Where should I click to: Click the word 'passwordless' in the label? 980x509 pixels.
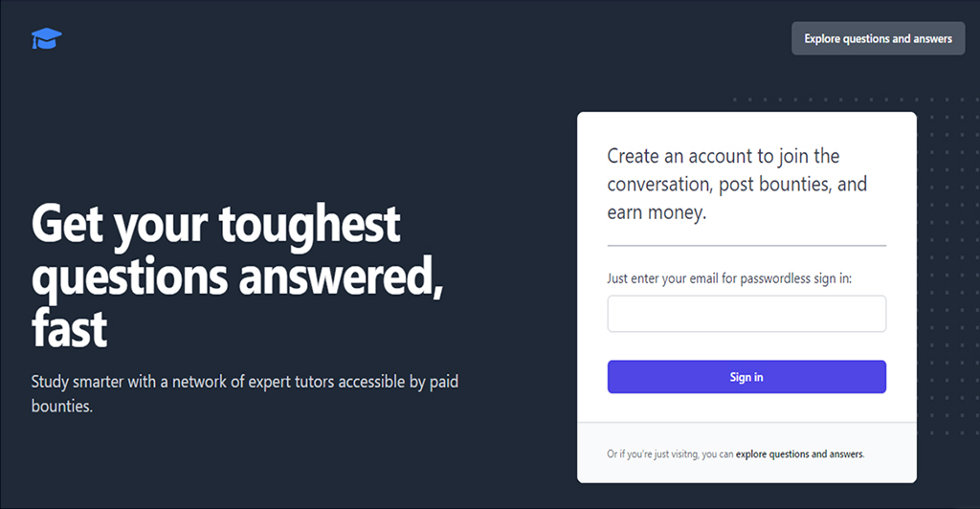[x=775, y=278]
